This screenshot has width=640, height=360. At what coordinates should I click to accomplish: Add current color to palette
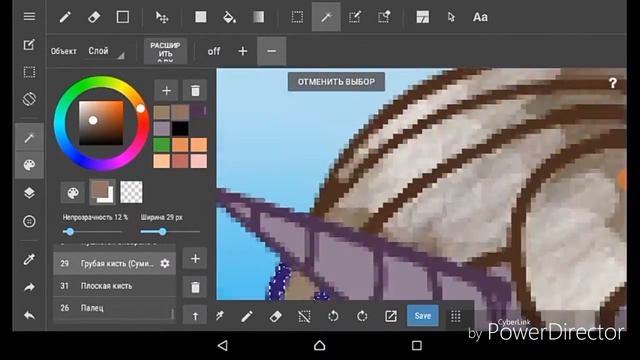pos(166,91)
